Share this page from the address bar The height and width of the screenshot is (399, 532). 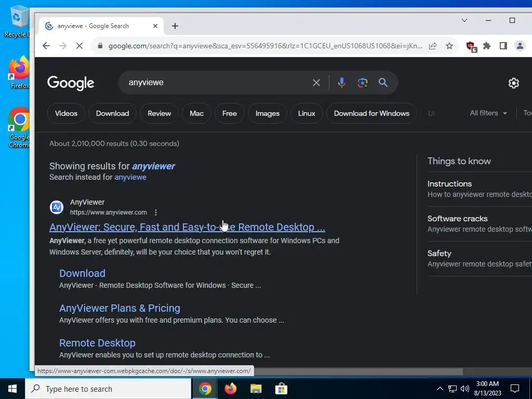tap(433, 46)
